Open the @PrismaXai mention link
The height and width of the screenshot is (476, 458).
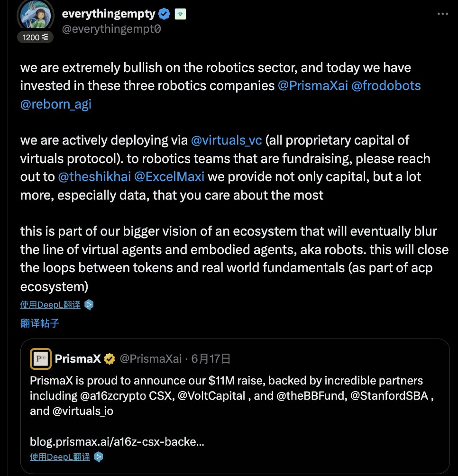[312, 86]
